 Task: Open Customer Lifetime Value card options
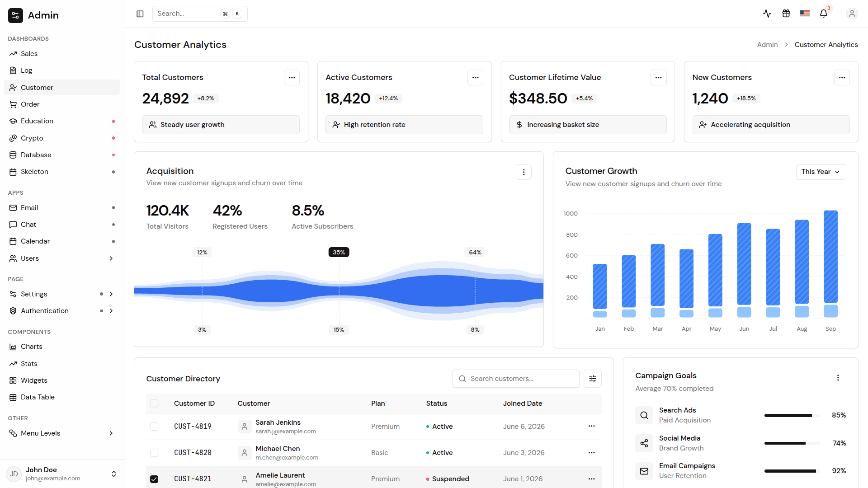pyautogui.click(x=659, y=78)
